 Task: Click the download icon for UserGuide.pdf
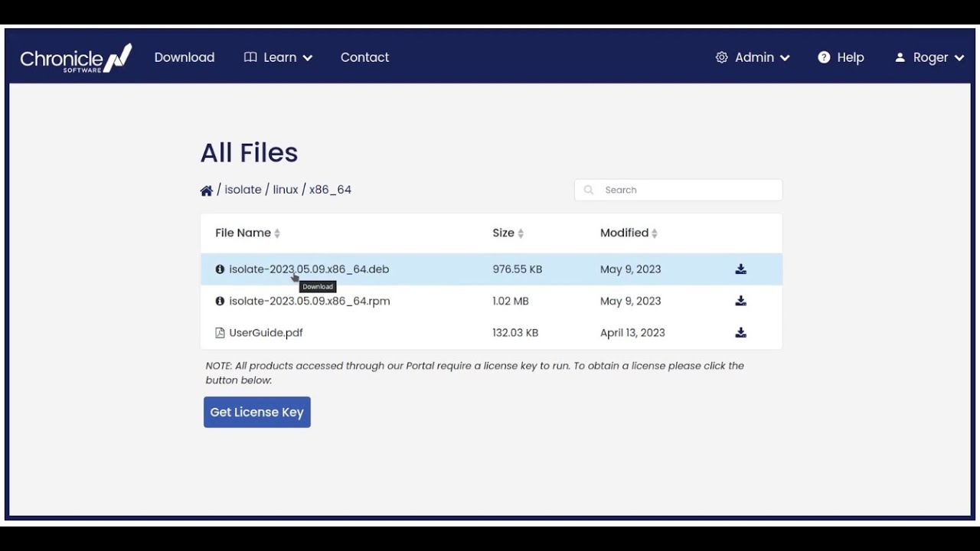click(740, 333)
